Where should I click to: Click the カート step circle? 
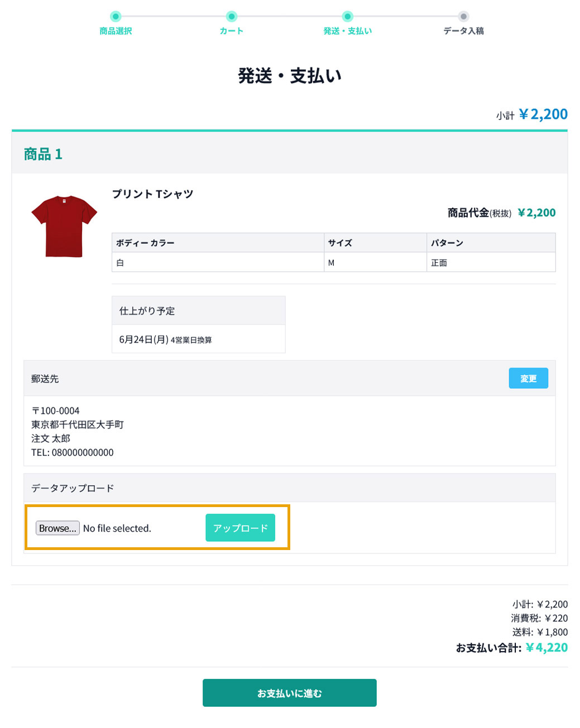point(232,16)
